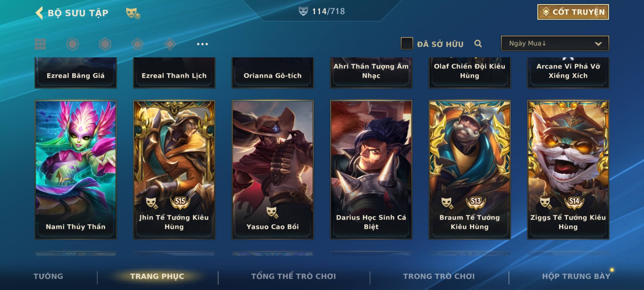The width and height of the screenshot is (644, 290).
Task: Select the diamond rarity filter icon
Action: tap(170, 44)
